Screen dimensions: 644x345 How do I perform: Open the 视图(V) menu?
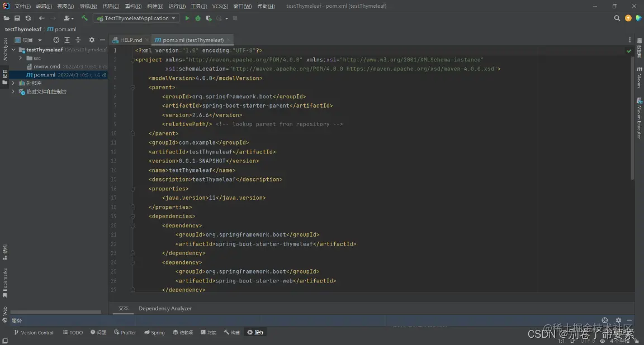(65, 6)
